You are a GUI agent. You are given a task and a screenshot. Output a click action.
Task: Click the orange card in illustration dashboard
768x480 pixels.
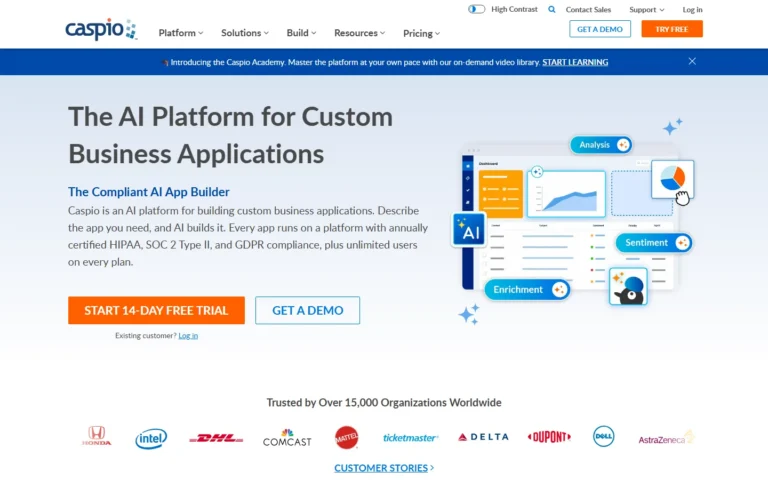click(x=501, y=193)
